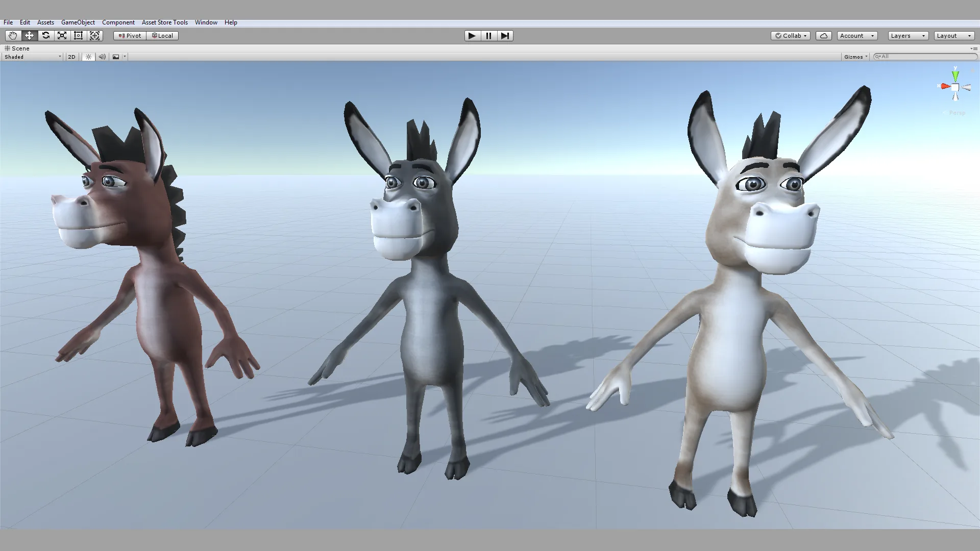This screenshot has width=980, height=551.
Task: Step forward one frame
Action: [505, 36]
